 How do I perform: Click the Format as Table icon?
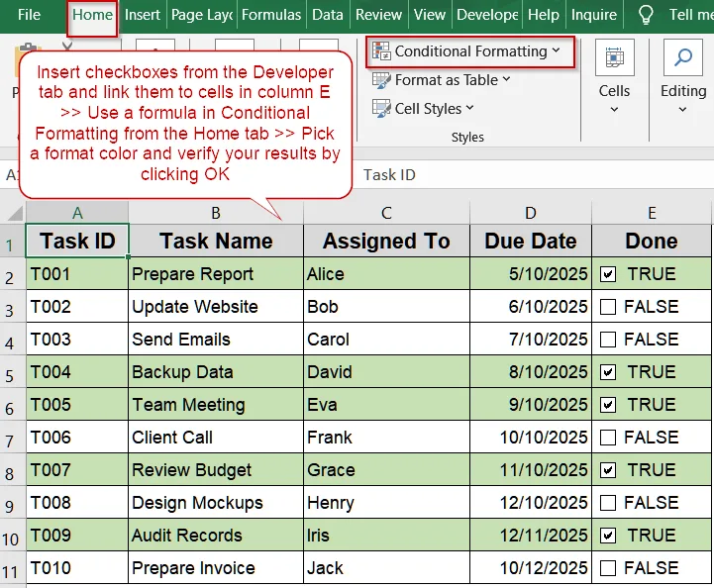point(381,80)
